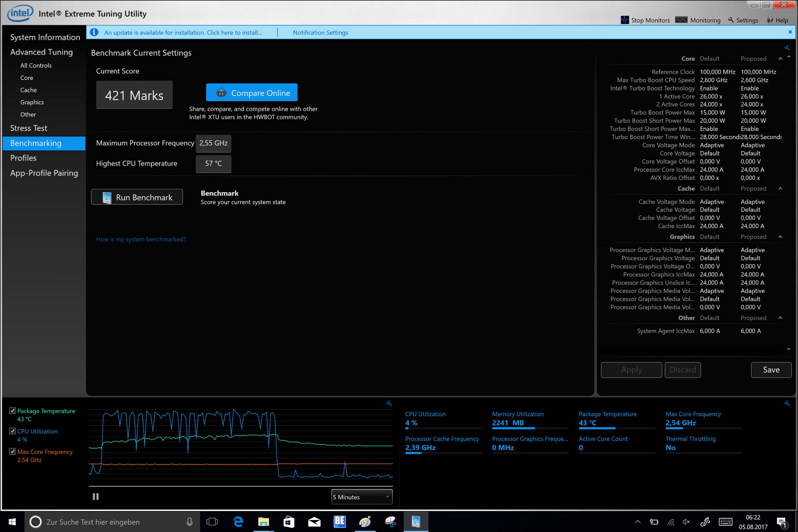The image size is (798, 532).
Task: Pause the monitoring graph
Action: click(x=95, y=497)
